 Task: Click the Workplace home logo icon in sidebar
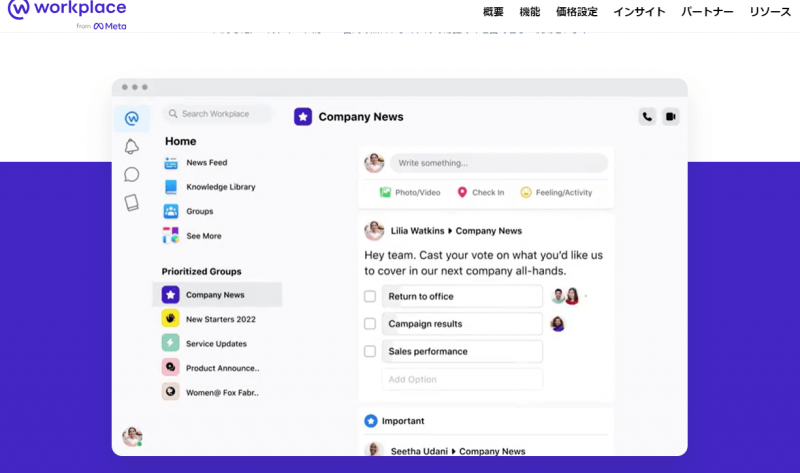[x=131, y=118]
